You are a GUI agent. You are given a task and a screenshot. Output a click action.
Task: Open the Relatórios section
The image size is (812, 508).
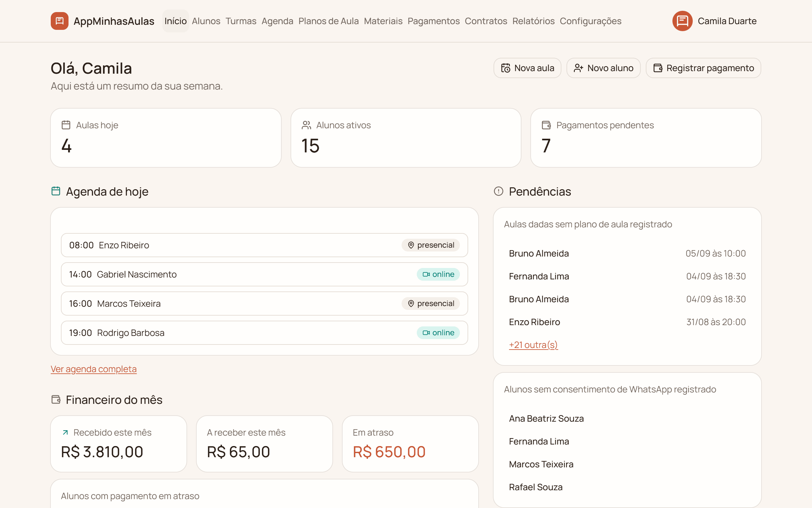(x=533, y=21)
